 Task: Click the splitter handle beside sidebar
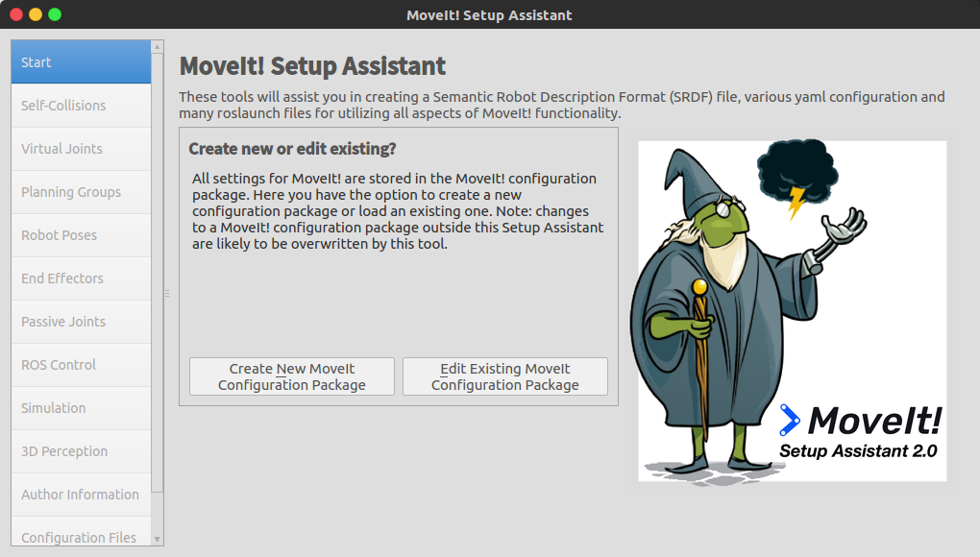[167, 293]
